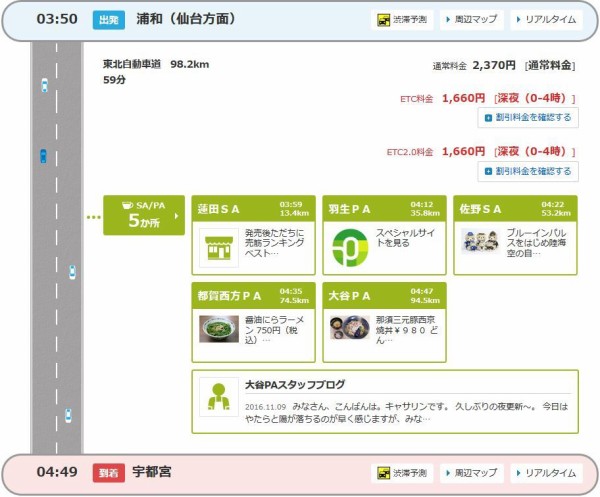
Task: Expand ETC2.0料金 割引料金を確認する
Action: [528, 171]
